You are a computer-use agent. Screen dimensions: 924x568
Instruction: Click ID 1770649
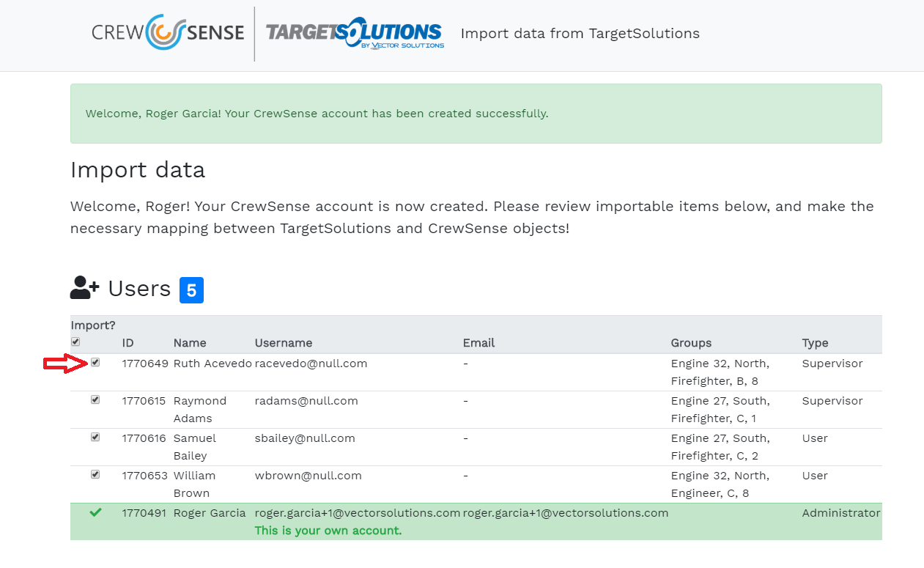145,364
